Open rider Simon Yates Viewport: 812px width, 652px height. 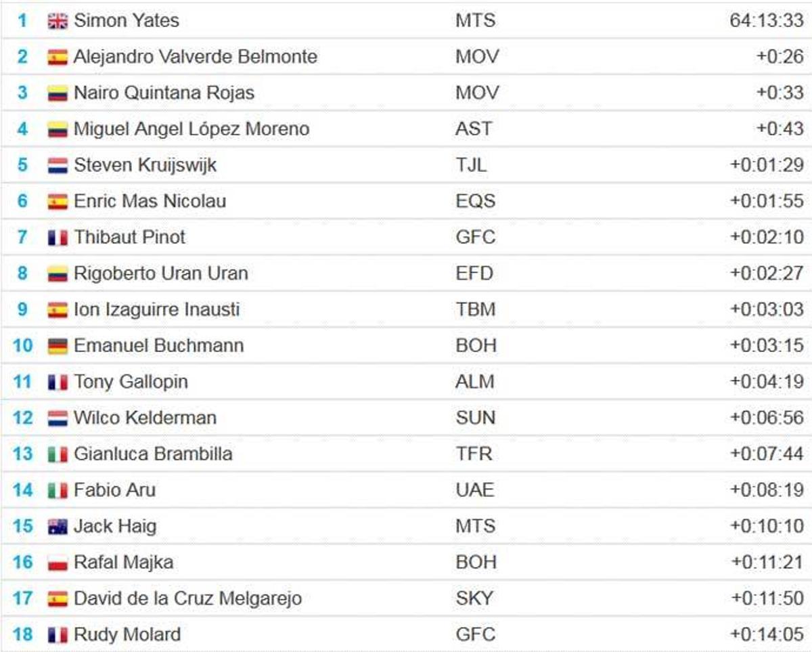pos(127,21)
